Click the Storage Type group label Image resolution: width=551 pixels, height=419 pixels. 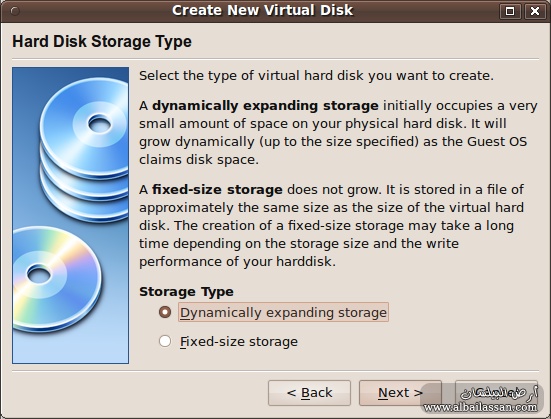(x=186, y=292)
